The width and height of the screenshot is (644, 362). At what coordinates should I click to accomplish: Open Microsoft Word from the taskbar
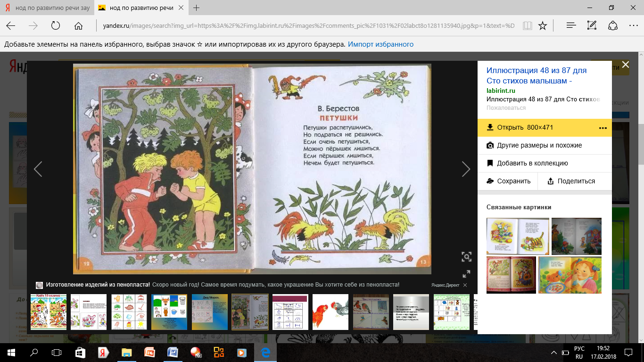point(172,352)
